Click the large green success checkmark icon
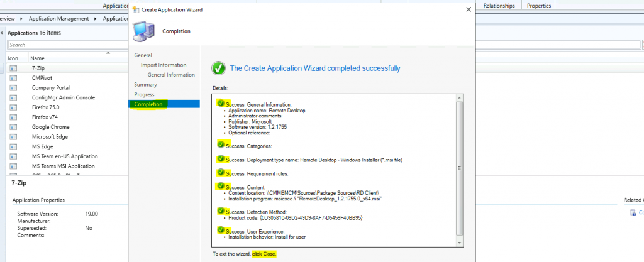 [218, 68]
